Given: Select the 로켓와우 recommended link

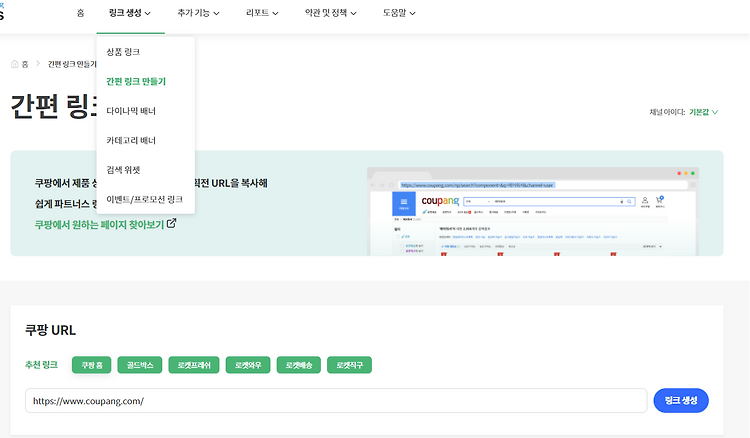Looking at the screenshot, I should pos(248,365).
